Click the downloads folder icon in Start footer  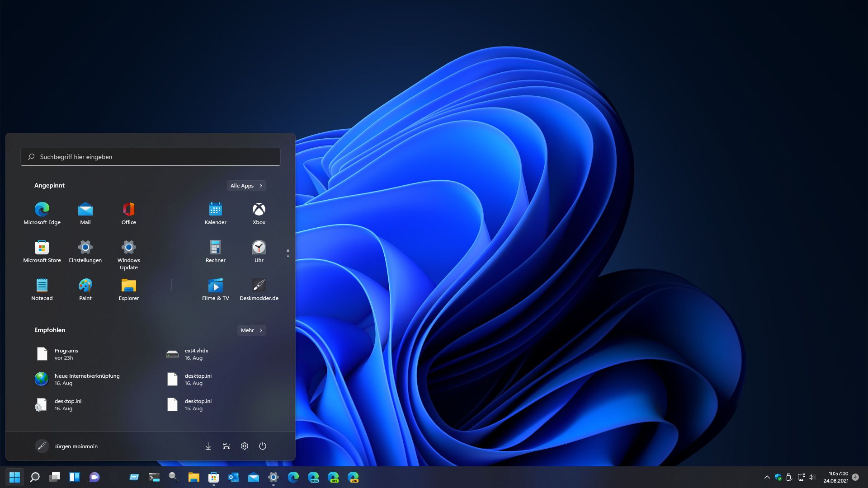(x=208, y=446)
